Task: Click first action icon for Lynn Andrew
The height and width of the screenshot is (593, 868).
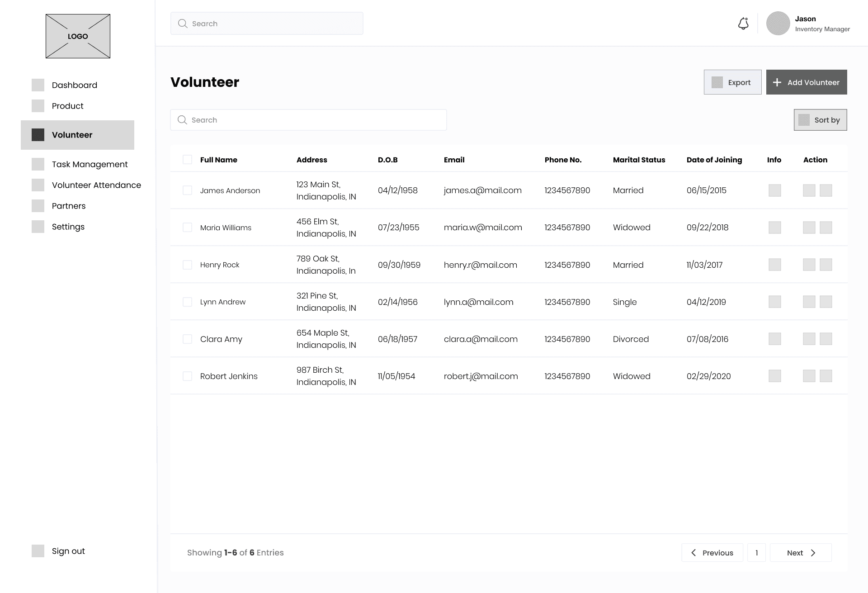Action: (809, 302)
